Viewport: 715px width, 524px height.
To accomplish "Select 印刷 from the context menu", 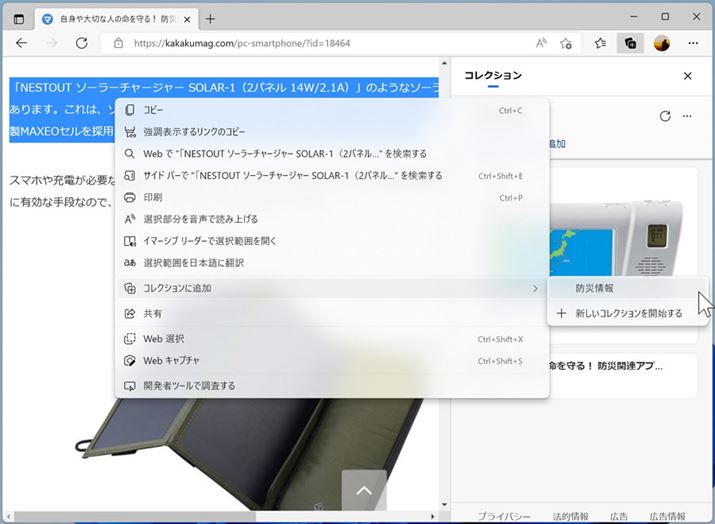I will 332,197.
